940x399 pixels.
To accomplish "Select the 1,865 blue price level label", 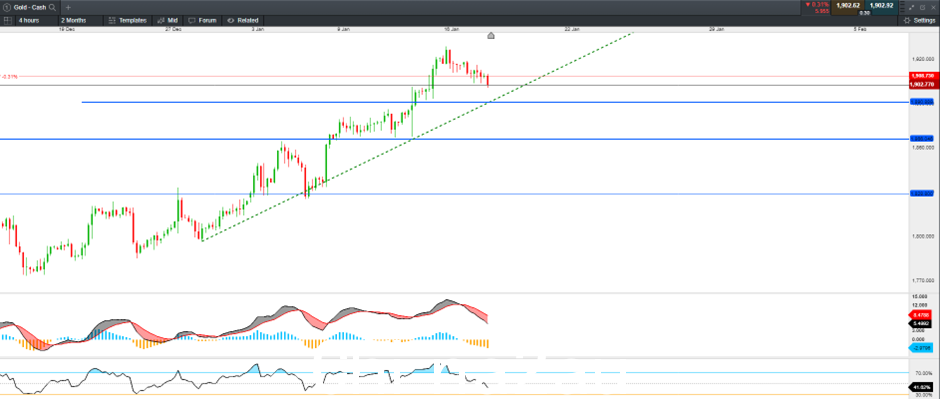I will click(921, 138).
